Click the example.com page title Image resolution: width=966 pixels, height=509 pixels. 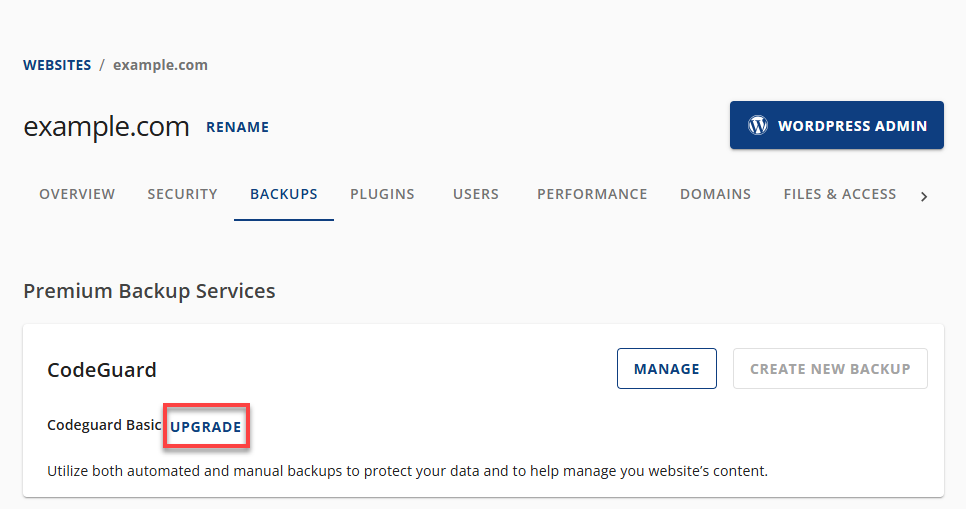pos(106,127)
